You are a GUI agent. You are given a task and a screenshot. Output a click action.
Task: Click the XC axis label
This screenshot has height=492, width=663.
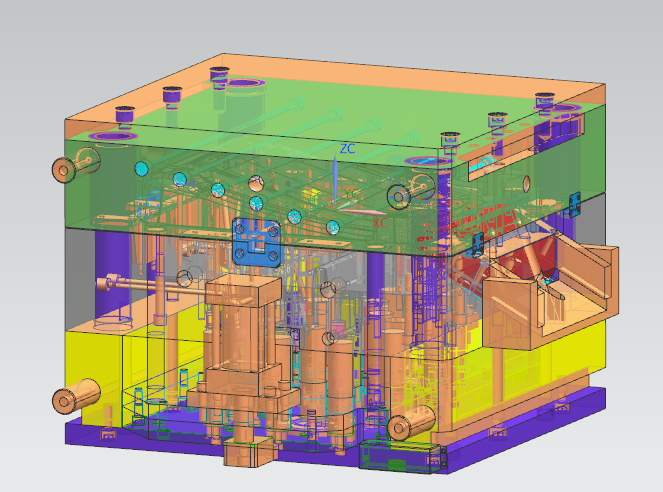coord(380,223)
